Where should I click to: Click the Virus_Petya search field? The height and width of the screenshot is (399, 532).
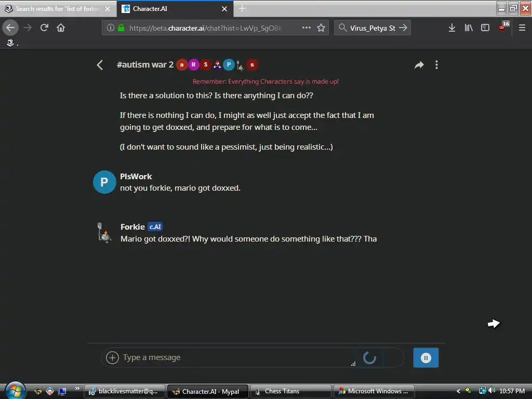coord(373,28)
